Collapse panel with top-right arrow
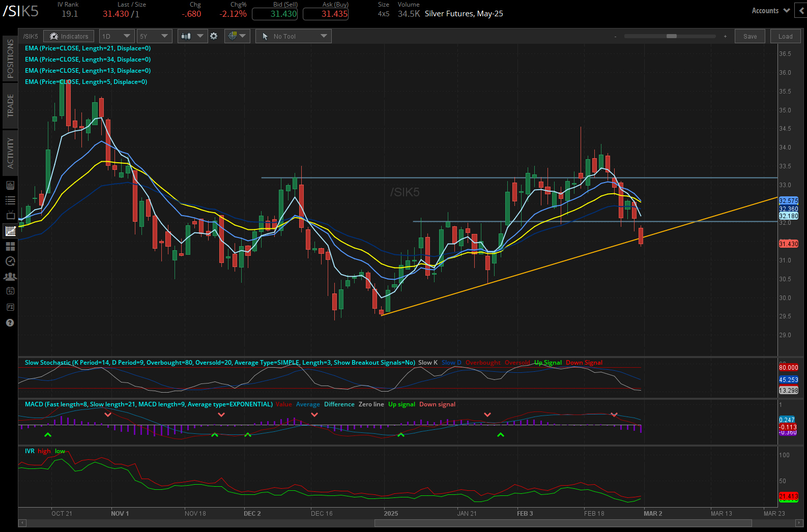 click(801, 10)
